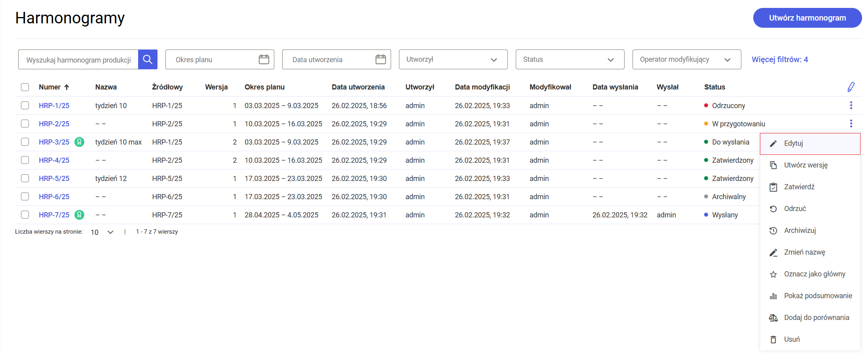Open the HRP-4/25 schedule link
The height and width of the screenshot is (356, 868).
tap(54, 160)
